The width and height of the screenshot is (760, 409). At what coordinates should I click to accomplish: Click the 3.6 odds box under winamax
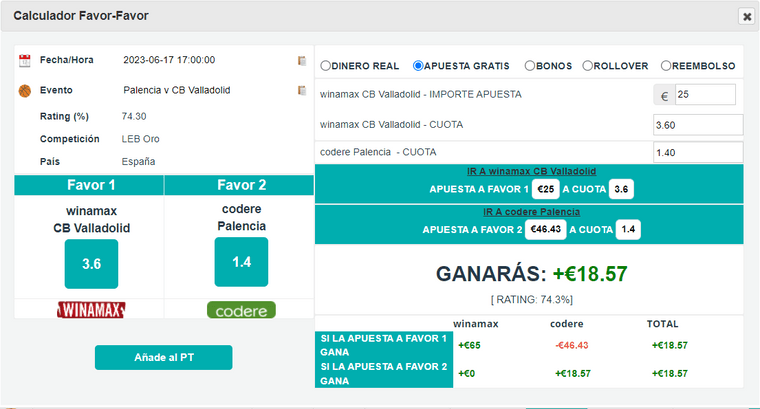91,264
